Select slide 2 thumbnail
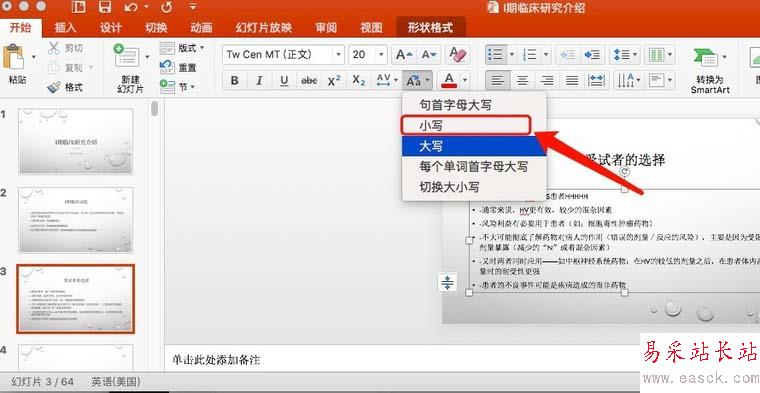Image resolution: width=760 pixels, height=393 pixels. point(76,220)
